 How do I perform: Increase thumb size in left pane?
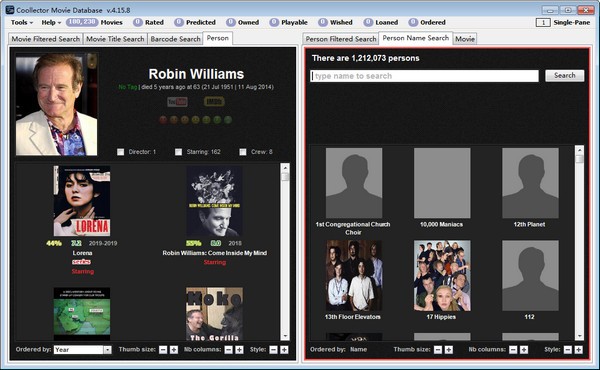tap(174, 350)
